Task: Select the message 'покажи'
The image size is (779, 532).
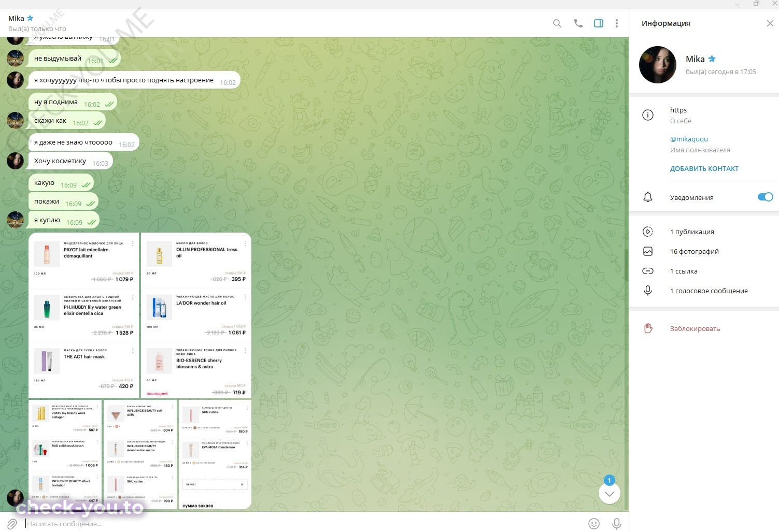Action: (x=63, y=202)
